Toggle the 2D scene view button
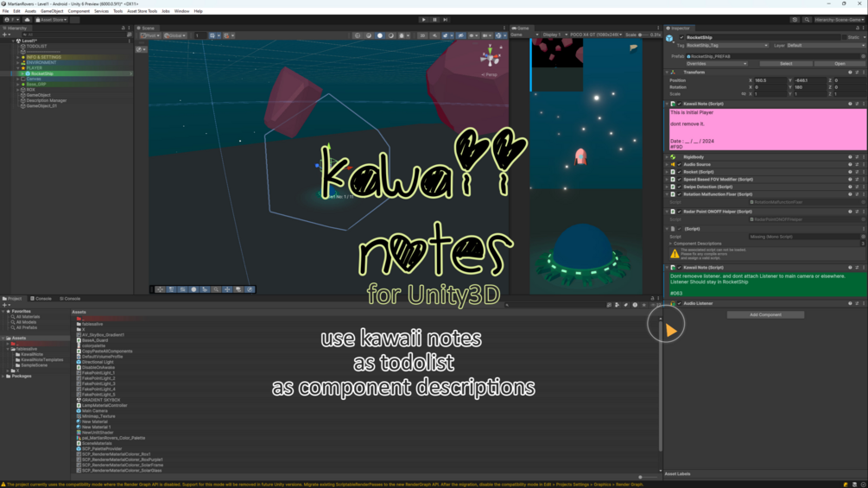Viewport: 868px width, 488px height. tap(422, 35)
